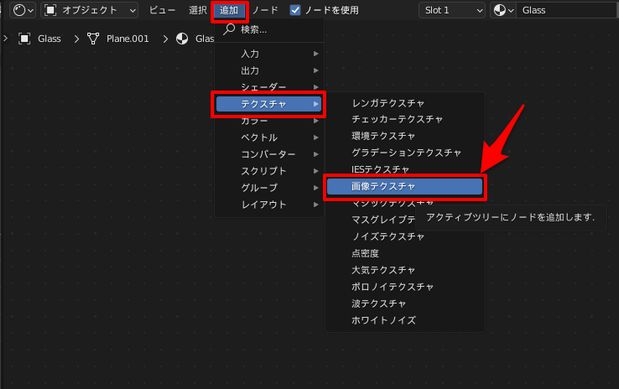
Task: Add a チェッカーテクスチャ node
Action: pos(405,119)
